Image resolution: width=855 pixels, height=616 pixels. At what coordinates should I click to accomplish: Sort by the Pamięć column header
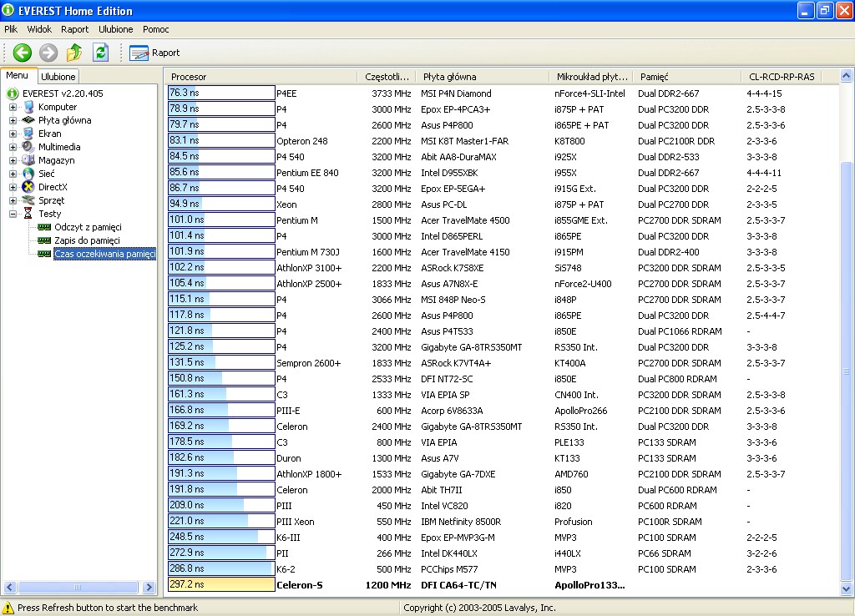click(686, 77)
